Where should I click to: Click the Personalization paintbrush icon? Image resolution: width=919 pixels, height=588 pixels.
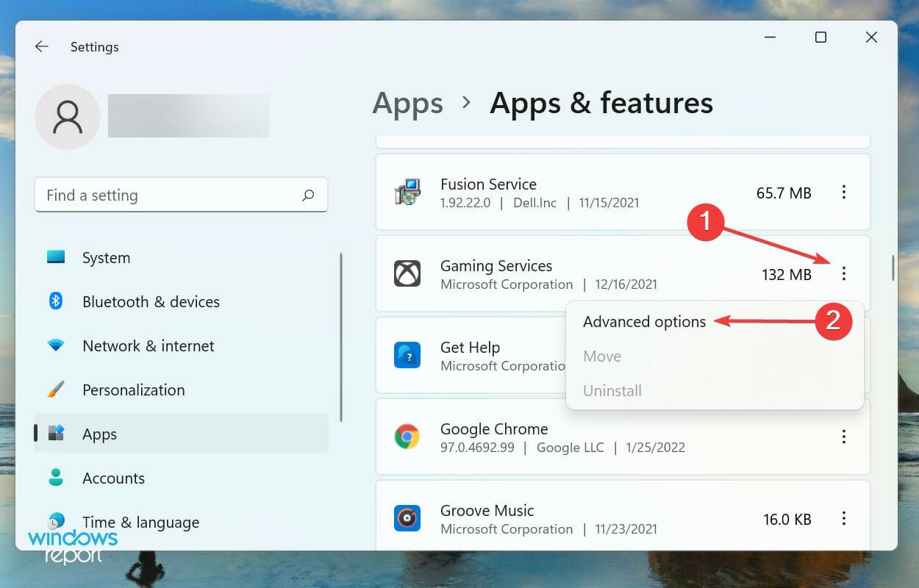coord(55,390)
